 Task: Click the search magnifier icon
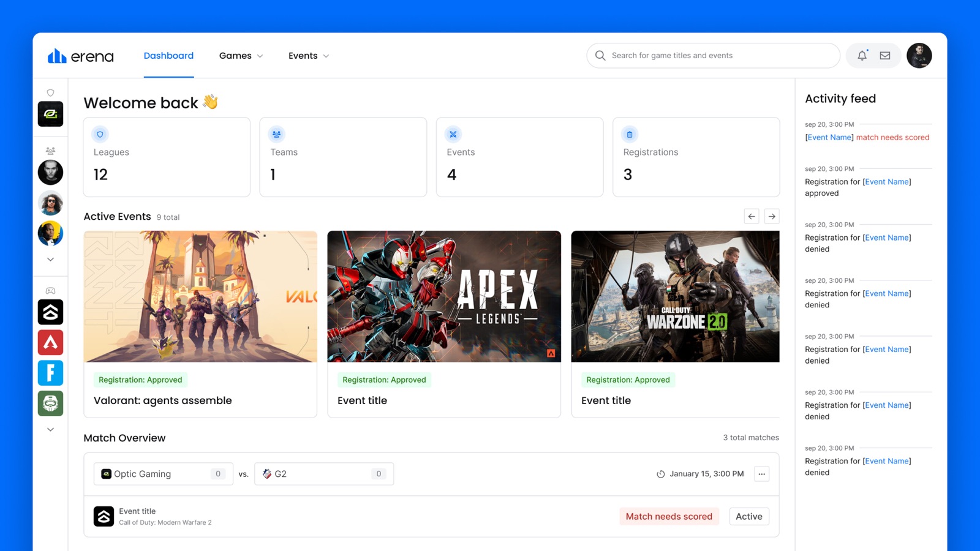pyautogui.click(x=600, y=55)
